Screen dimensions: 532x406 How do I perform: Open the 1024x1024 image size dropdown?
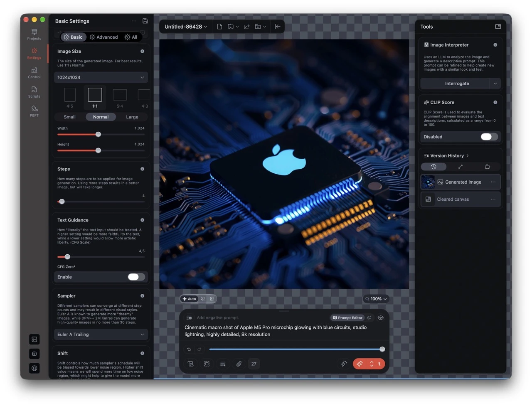(x=101, y=77)
